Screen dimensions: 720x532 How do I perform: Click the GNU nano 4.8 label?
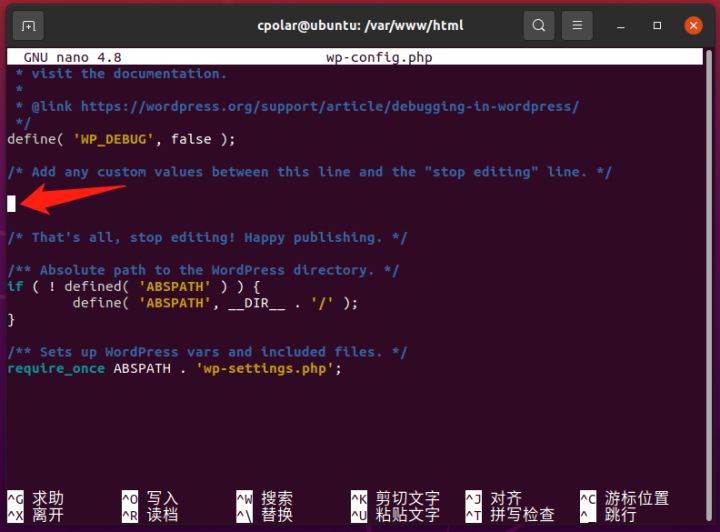point(73,57)
